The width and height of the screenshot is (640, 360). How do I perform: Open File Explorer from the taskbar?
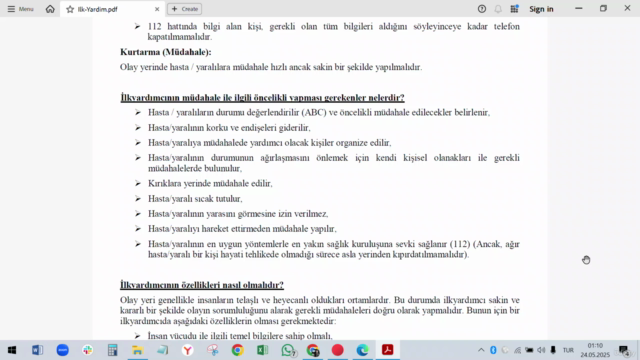(137, 350)
